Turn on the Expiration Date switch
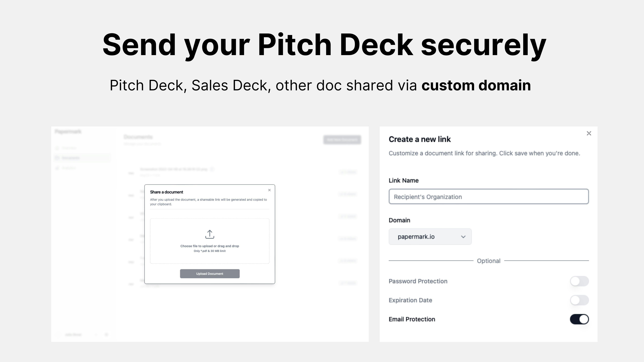Image resolution: width=644 pixels, height=362 pixels. click(579, 300)
